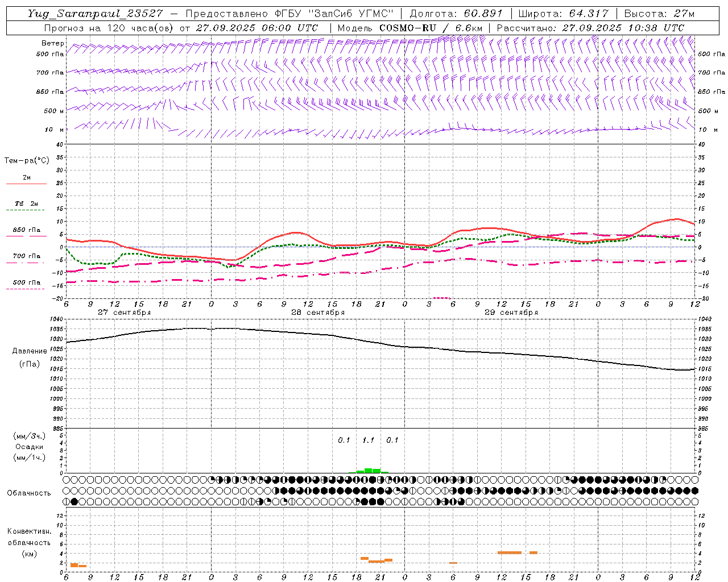Screen dimensions: 728x582
Task: Click the "Облачность" cloud cover row label
Action: pyautogui.click(x=29, y=493)
